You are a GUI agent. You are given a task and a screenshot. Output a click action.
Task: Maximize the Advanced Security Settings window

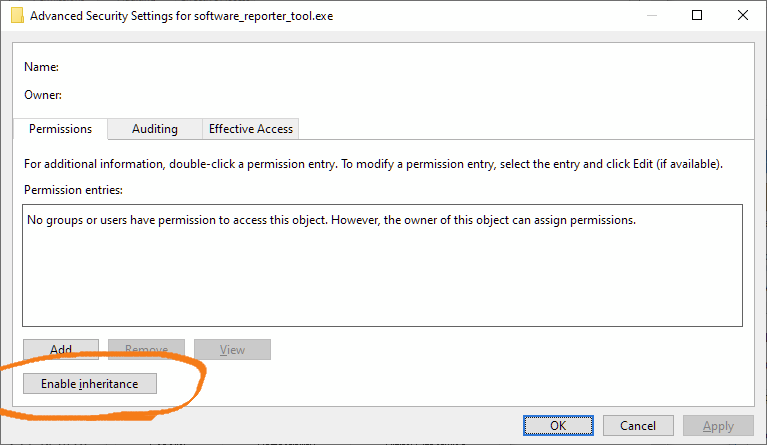697,15
